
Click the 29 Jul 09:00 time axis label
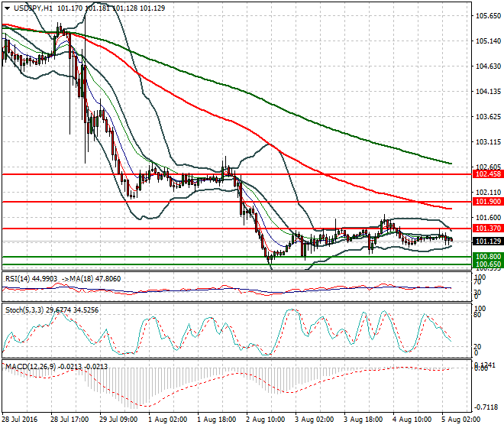pyautogui.click(x=118, y=420)
